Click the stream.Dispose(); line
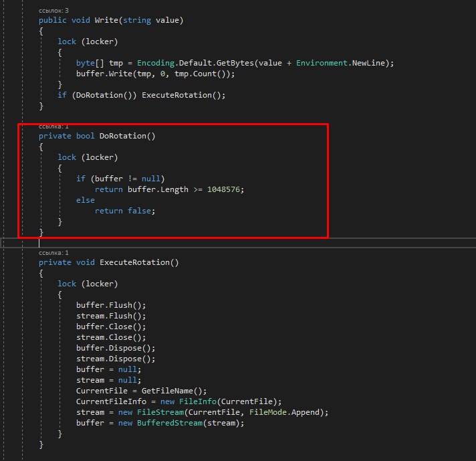Screen dimensions: 476x461 [116, 359]
